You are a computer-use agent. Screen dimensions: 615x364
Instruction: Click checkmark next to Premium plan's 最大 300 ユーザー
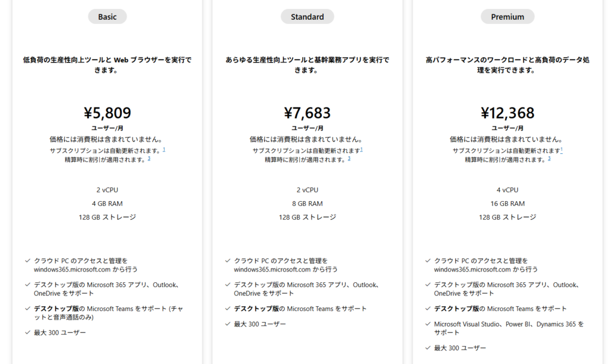[428, 348]
